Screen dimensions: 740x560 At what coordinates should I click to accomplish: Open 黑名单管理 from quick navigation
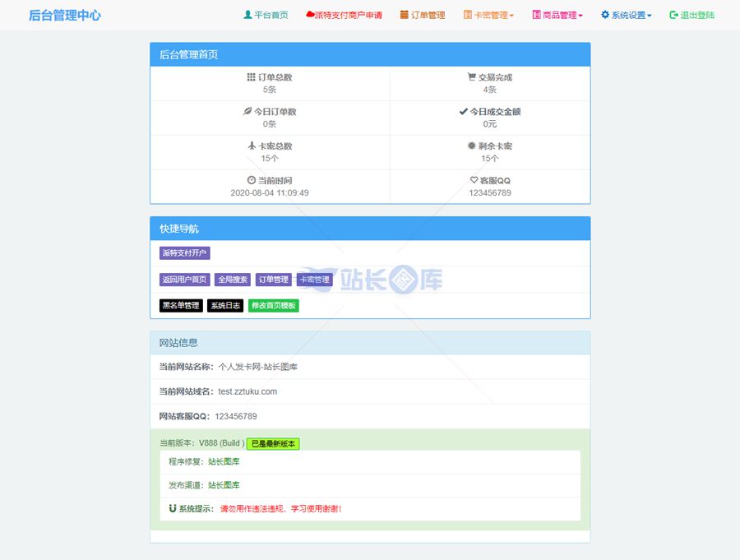tap(181, 306)
